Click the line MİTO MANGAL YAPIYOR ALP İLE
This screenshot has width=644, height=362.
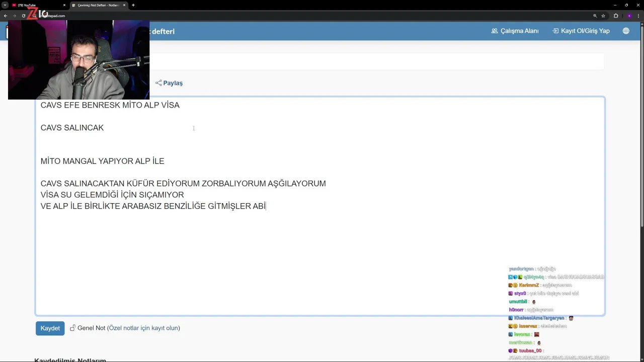click(x=102, y=161)
